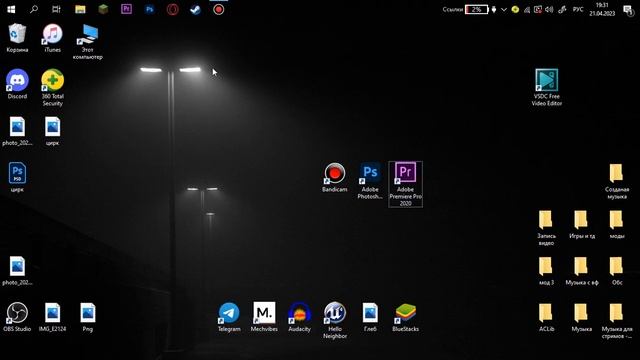The width and height of the screenshot is (640, 360).
Task: Select the Telegram desktop shortcut
Action: (229, 317)
